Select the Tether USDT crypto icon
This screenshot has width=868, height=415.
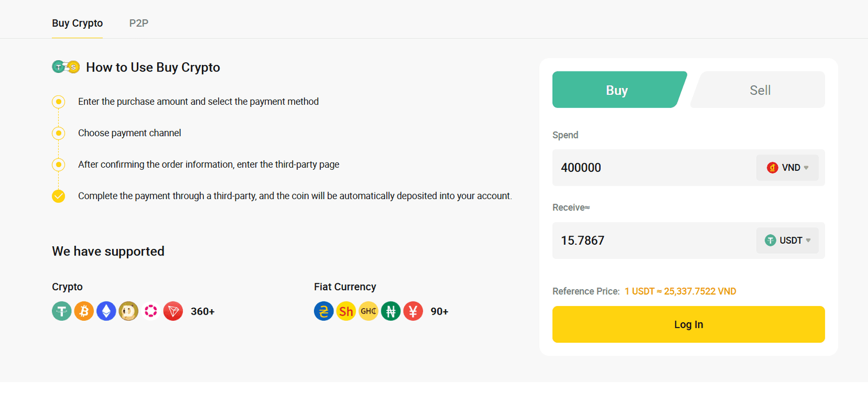coord(61,311)
